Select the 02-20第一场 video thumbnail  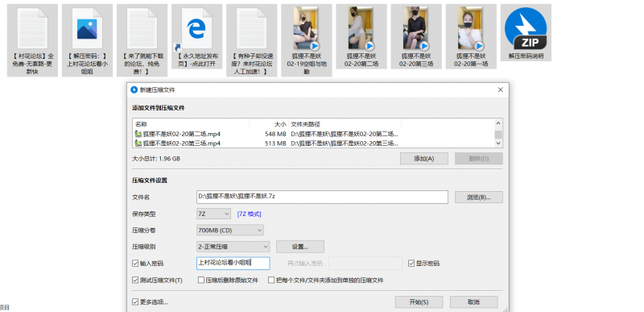[471, 28]
